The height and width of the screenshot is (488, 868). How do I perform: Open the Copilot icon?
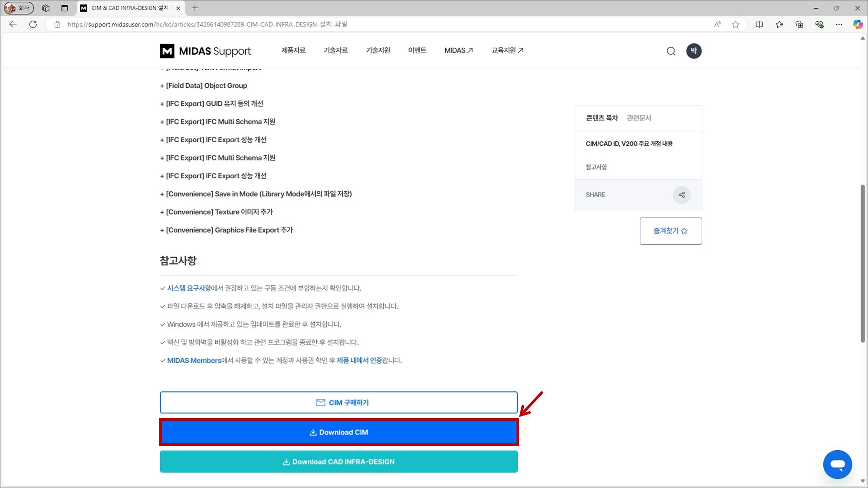point(858,24)
